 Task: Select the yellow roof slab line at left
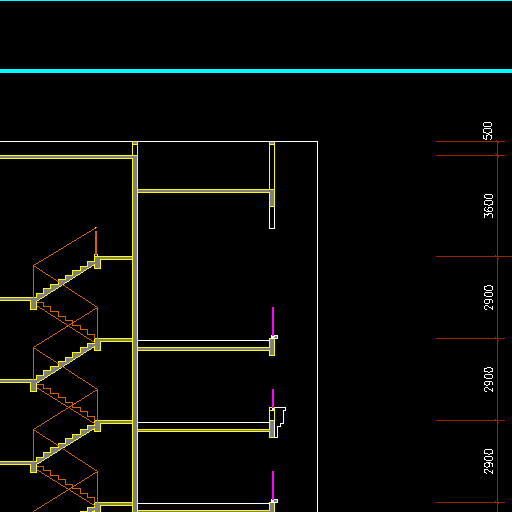click(66, 157)
